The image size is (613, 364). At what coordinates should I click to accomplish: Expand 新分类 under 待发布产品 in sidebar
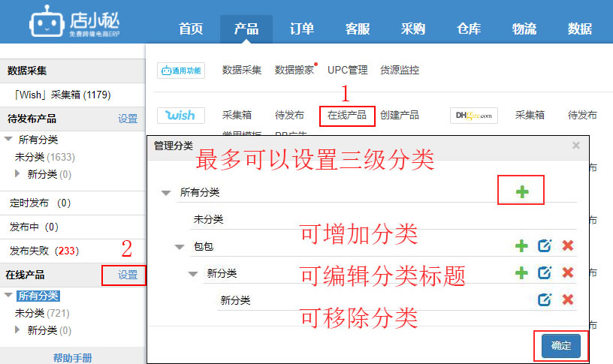pos(19,174)
